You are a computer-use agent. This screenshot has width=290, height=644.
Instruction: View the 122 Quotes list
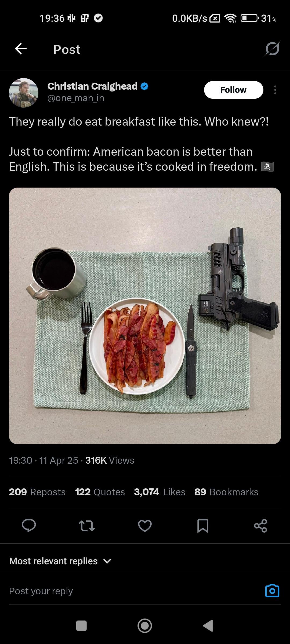pos(100,492)
